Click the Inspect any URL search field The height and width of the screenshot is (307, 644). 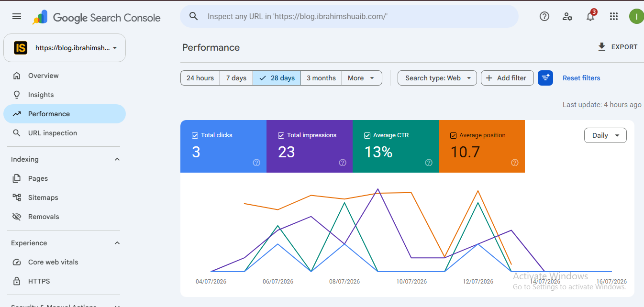(x=349, y=16)
